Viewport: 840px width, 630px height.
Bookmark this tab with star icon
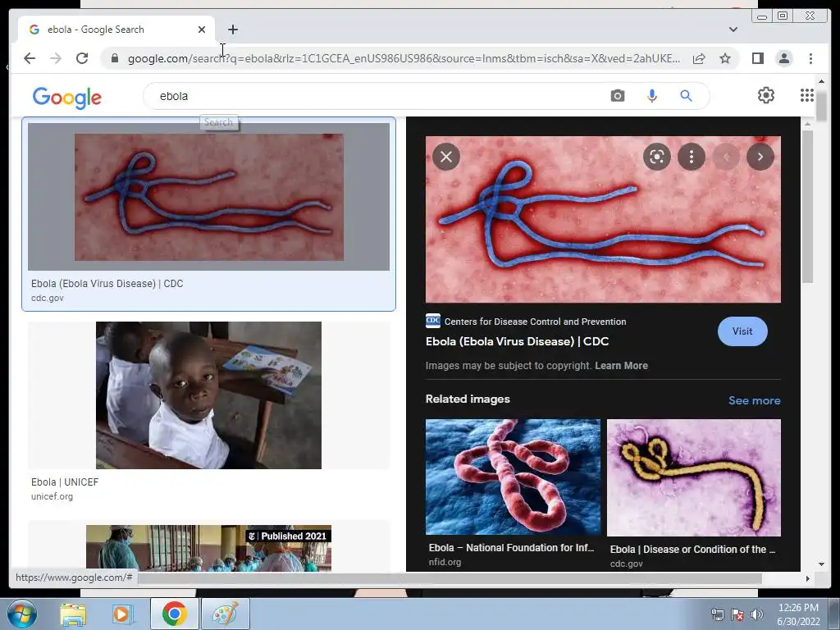[x=725, y=58]
